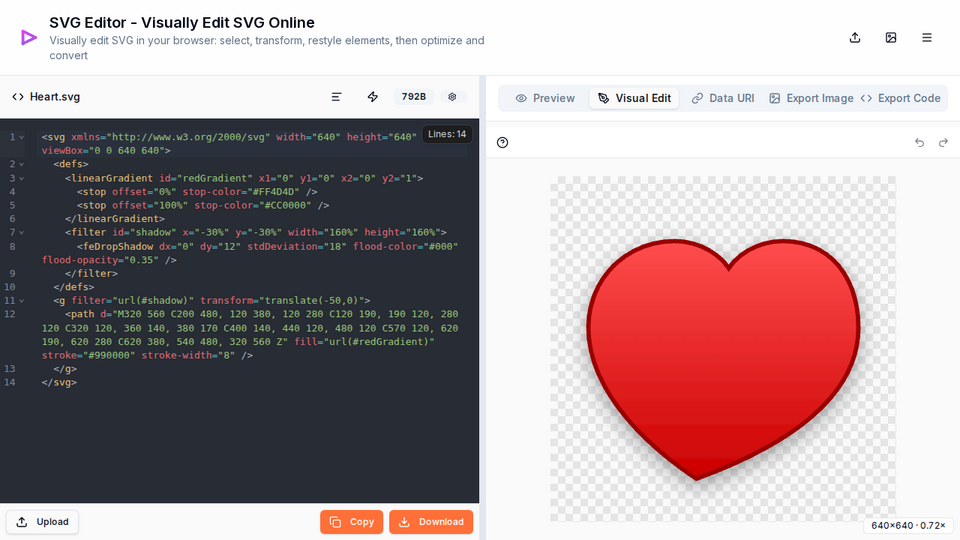Fold the linearGradient block on line 3
Screen dimensions: 960x540
[x=21, y=178]
